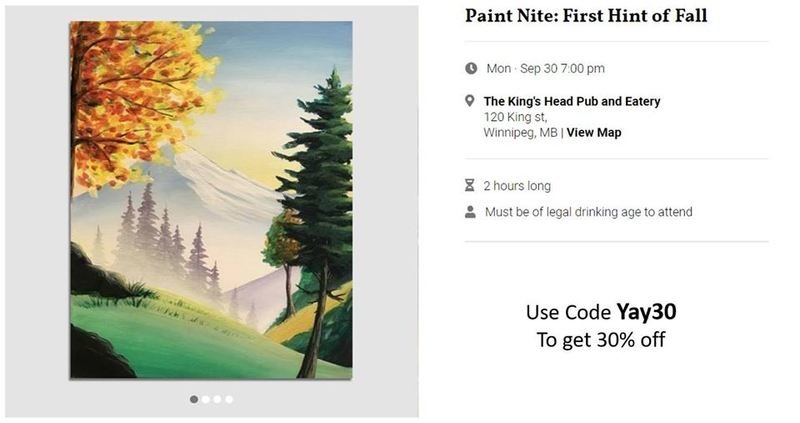Open the View Map link
Screen dimensions: 800x423
594,132
